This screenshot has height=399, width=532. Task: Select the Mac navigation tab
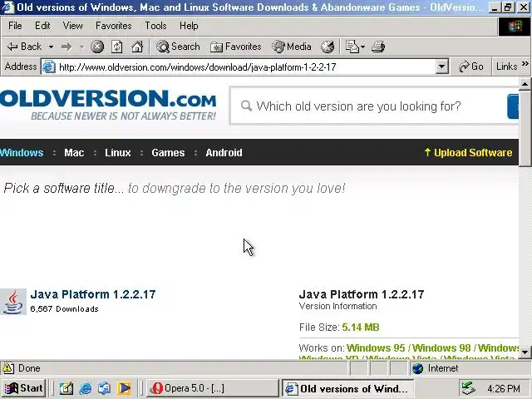point(74,153)
